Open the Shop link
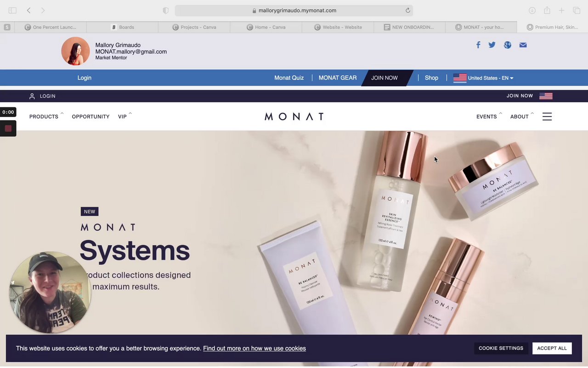Screen dimensions: 588x368 point(431,78)
